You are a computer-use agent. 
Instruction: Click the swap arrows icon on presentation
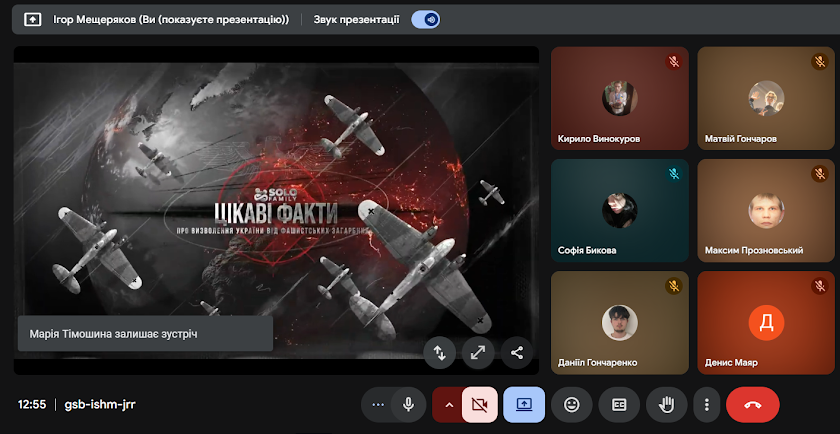pyautogui.click(x=439, y=352)
